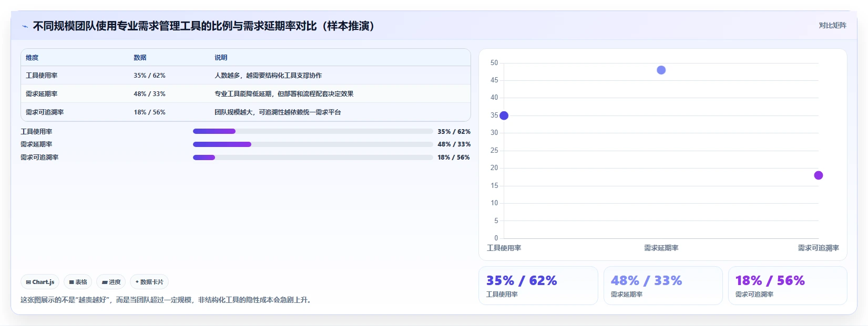This screenshot has height=326, width=868.
Task: Select table cell 工具使用率
Action: coord(42,76)
